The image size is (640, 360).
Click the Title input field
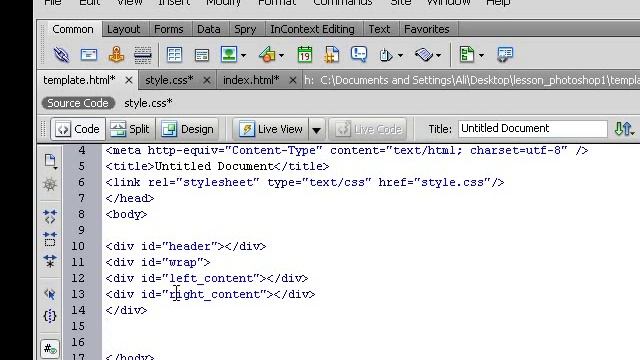tap(533, 129)
